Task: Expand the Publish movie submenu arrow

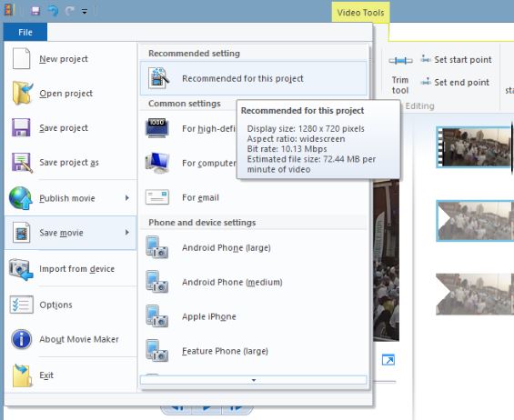Action: click(x=127, y=198)
